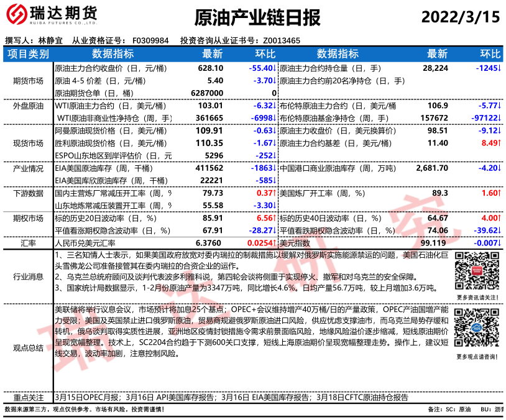Select the report title 原油产业链日报

click(252, 17)
